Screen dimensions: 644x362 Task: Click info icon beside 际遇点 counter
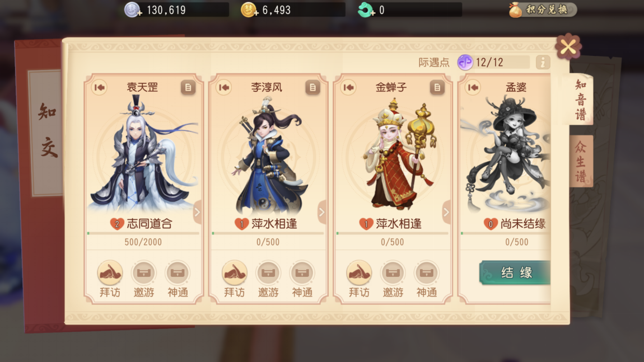[543, 63]
